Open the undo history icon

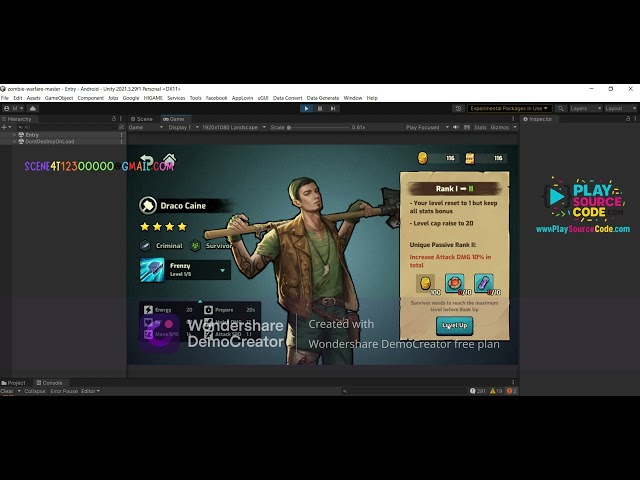point(458,109)
